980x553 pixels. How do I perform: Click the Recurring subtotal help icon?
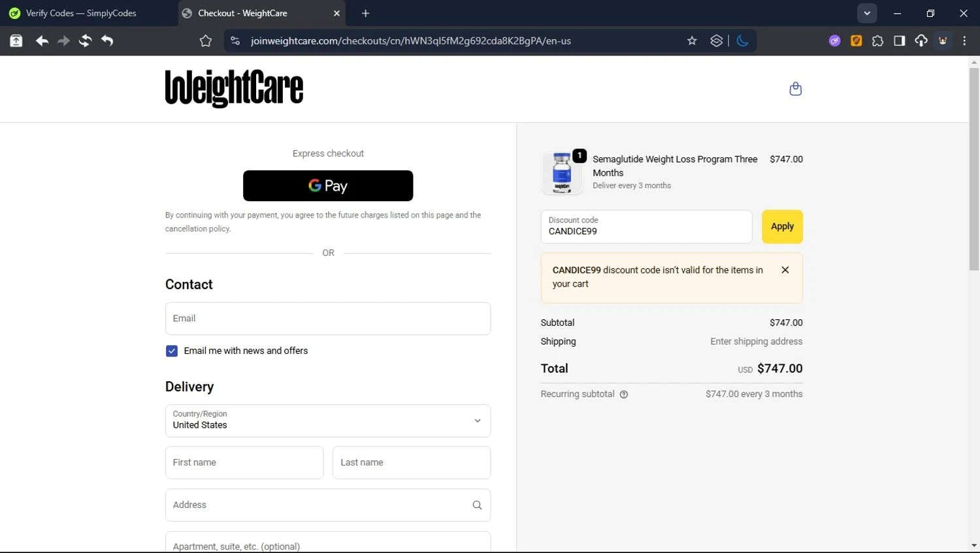(624, 394)
